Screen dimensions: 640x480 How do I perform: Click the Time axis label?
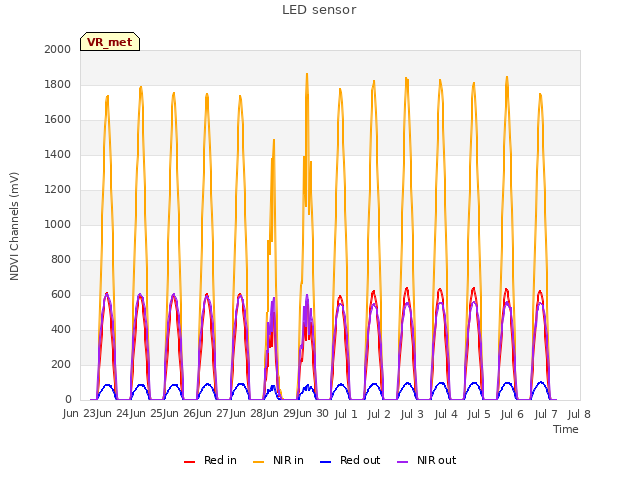pos(566,429)
